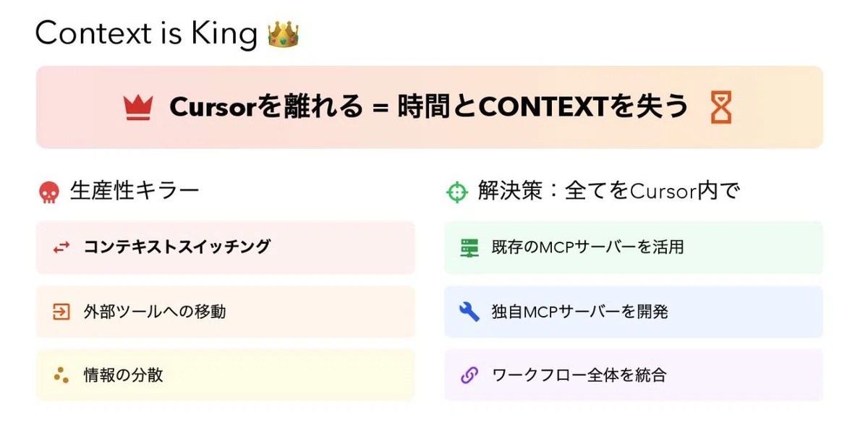Select the 独自MCPサーバーを開発 card

634,312
